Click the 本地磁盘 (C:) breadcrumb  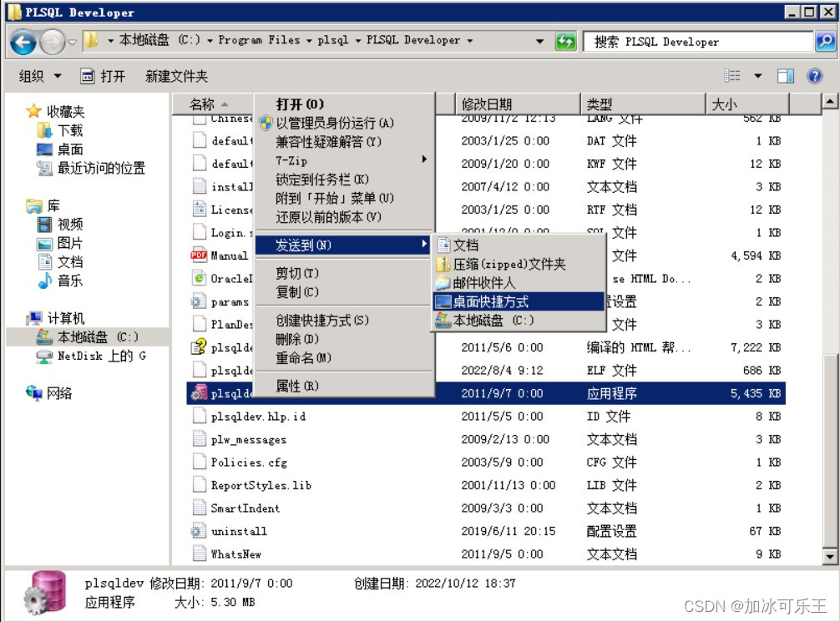click(159, 40)
